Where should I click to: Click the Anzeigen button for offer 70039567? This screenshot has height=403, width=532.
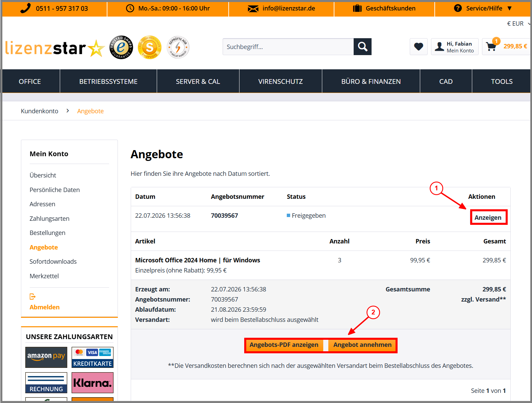(488, 217)
